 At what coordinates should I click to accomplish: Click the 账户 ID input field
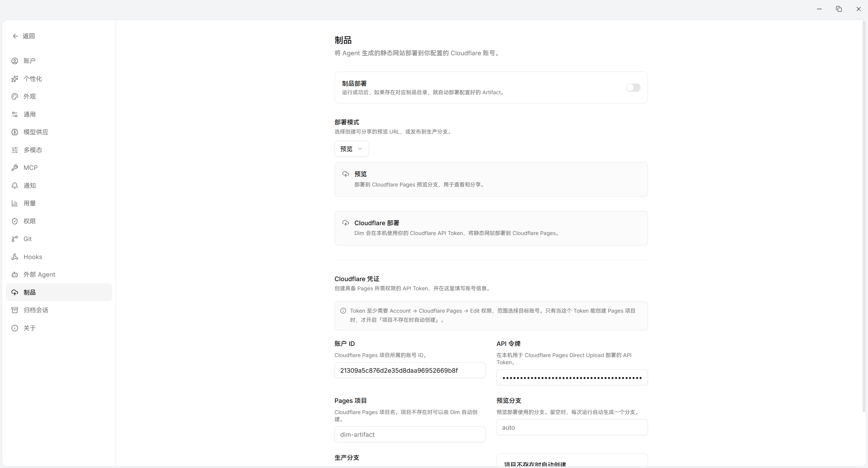coord(410,370)
